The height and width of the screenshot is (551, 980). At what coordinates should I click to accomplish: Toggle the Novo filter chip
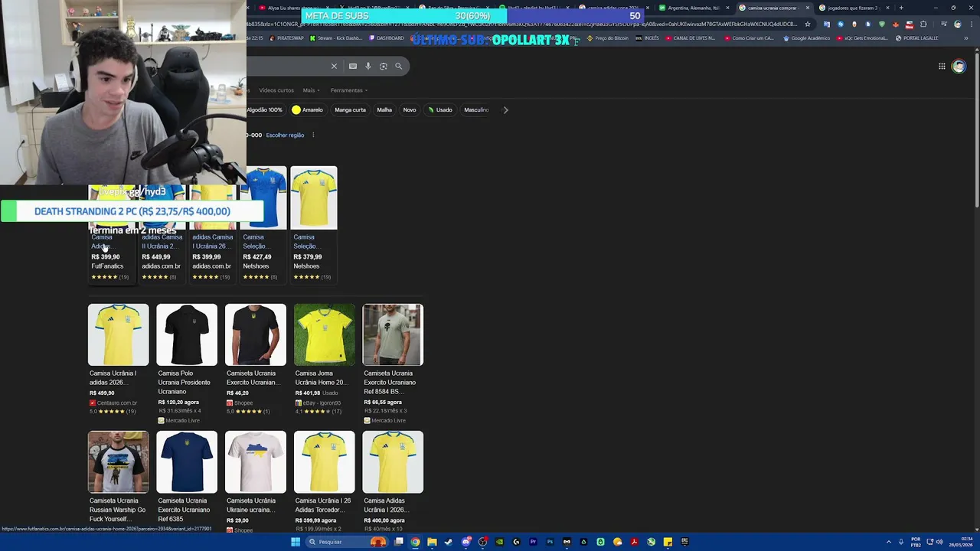click(x=410, y=109)
